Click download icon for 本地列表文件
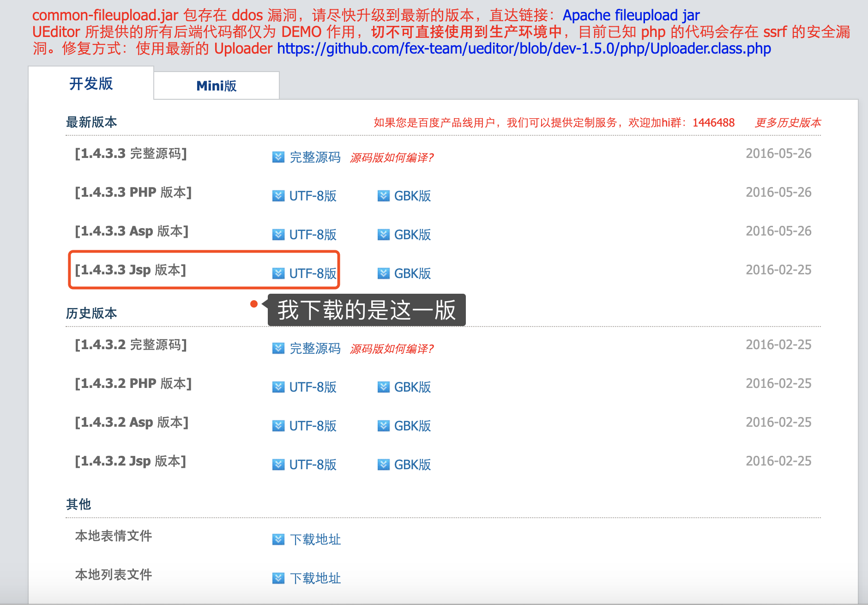The width and height of the screenshot is (868, 605). click(278, 578)
